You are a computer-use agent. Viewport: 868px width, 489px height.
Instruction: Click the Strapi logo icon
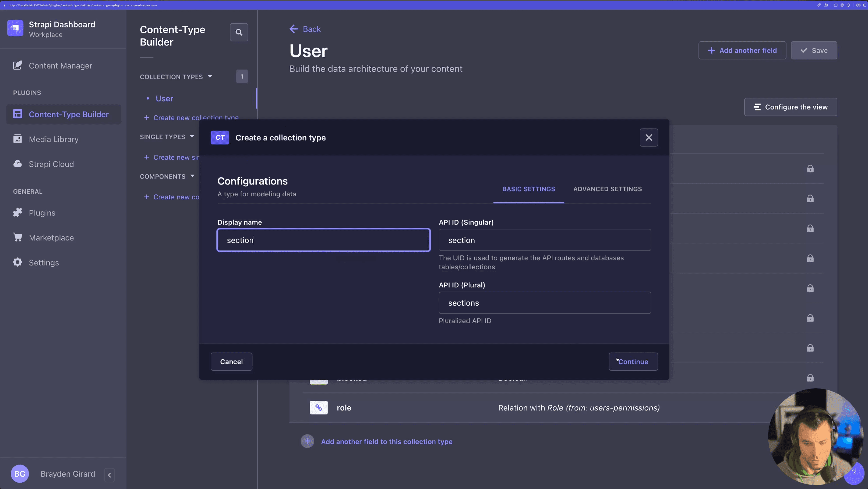pyautogui.click(x=15, y=28)
